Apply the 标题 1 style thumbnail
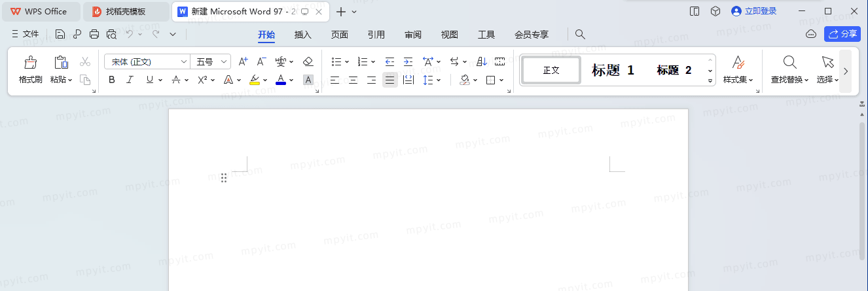This screenshot has width=868, height=291. pos(613,70)
